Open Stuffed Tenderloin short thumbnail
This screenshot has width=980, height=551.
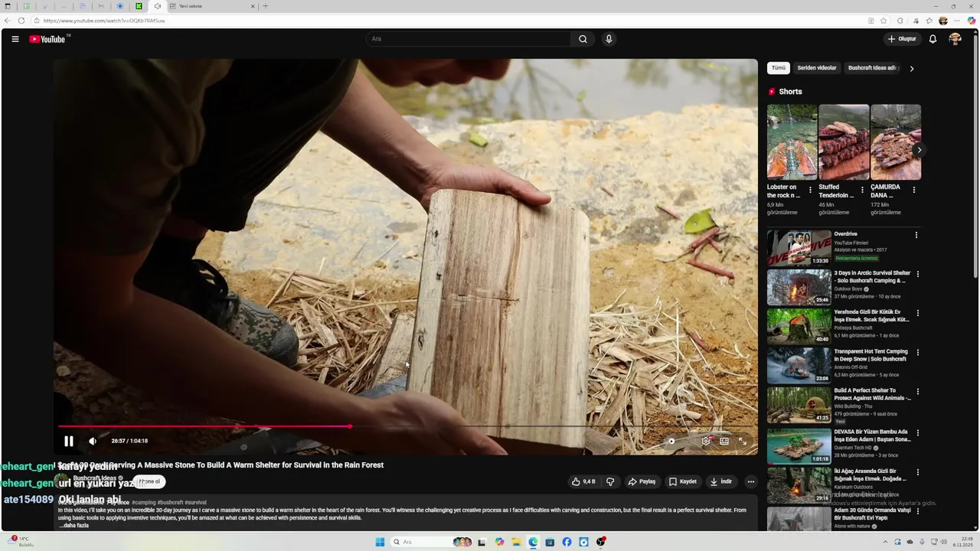(844, 142)
